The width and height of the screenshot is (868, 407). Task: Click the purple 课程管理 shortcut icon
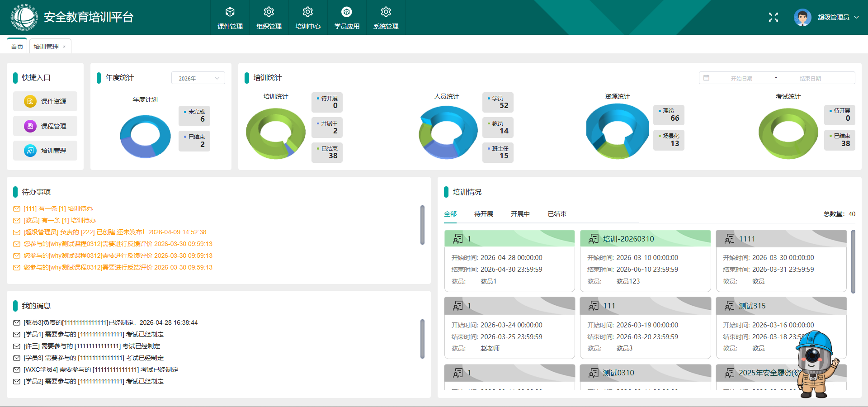click(30, 126)
